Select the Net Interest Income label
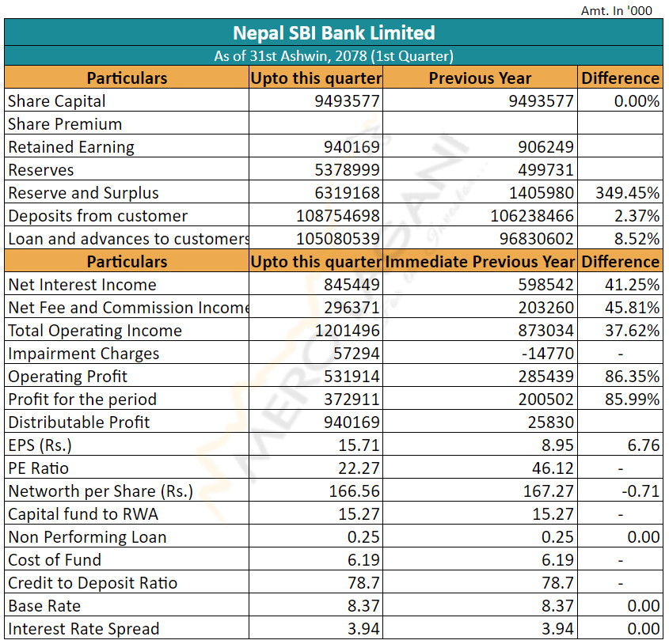The height and width of the screenshot is (644, 669). tap(82, 285)
